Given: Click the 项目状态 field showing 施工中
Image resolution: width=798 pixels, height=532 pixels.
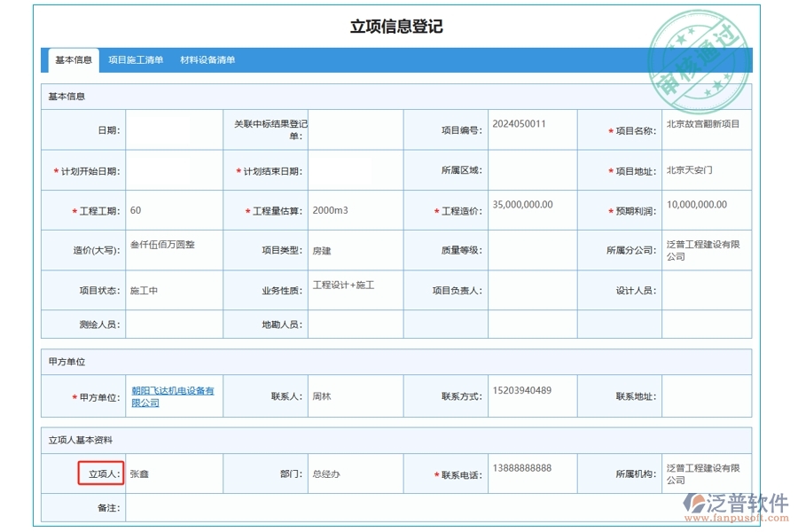Looking at the screenshot, I should 173,290.
